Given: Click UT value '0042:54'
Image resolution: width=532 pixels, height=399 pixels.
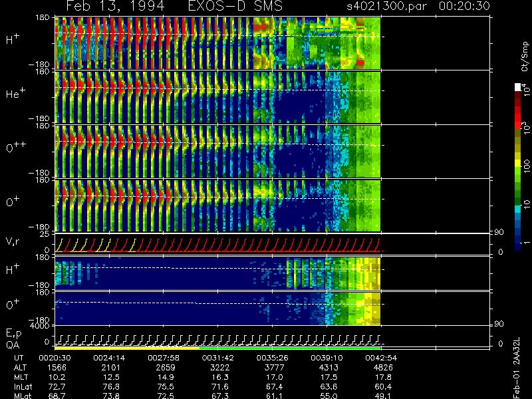Looking at the screenshot, I should point(381,358).
